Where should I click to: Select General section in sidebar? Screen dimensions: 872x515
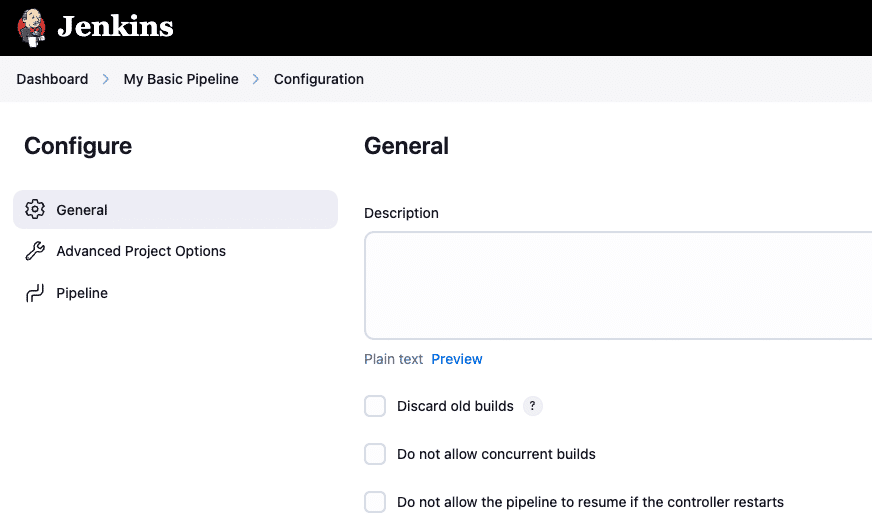(x=175, y=210)
